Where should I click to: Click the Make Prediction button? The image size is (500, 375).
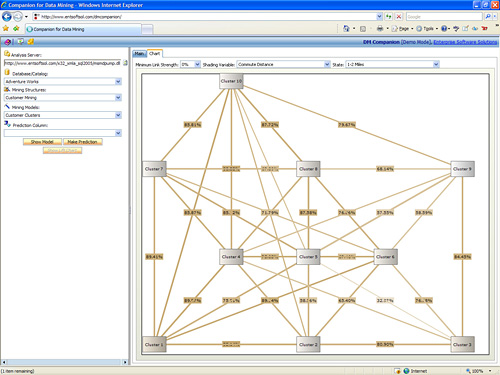[x=82, y=142]
